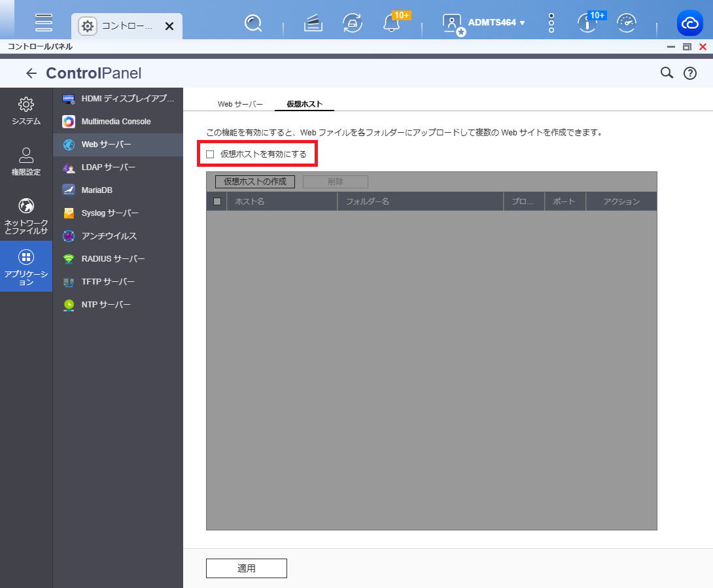This screenshot has height=588, width=713.
Task: Open the myQNAPcloud icon
Action: 690,24
